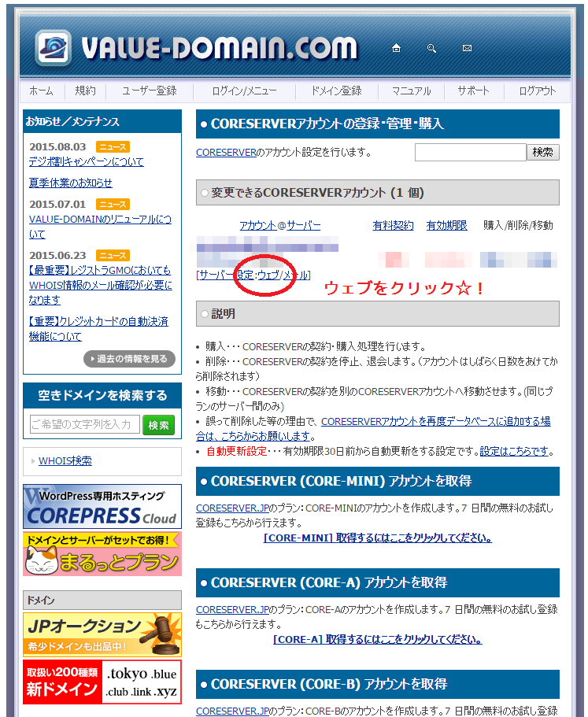The width and height of the screenshot is (588, 717).
Task: Open the ドメイン登録 menu item
Action: pyautogui.click(x=337, y=91)
